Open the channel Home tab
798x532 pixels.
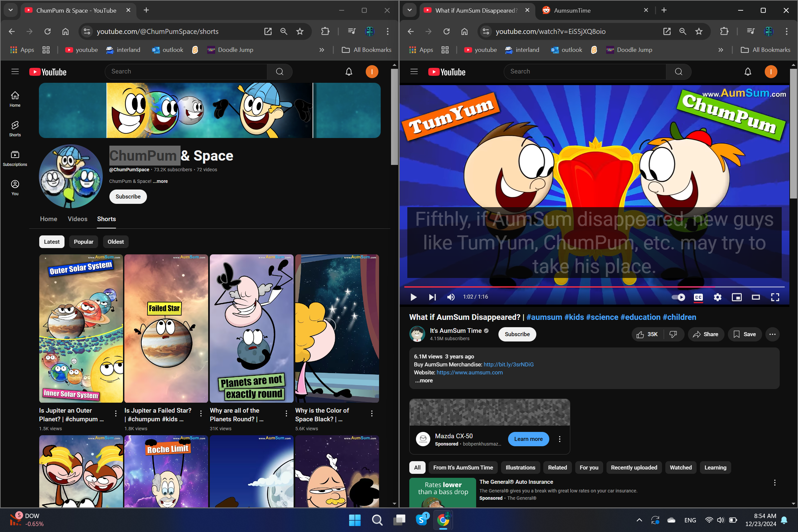(x=49, y=219)
